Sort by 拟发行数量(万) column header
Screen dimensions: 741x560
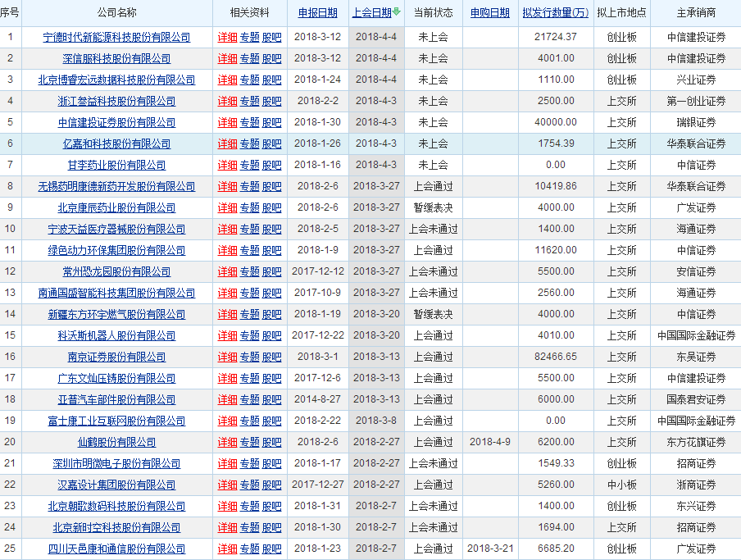click(x=555, y=13)
